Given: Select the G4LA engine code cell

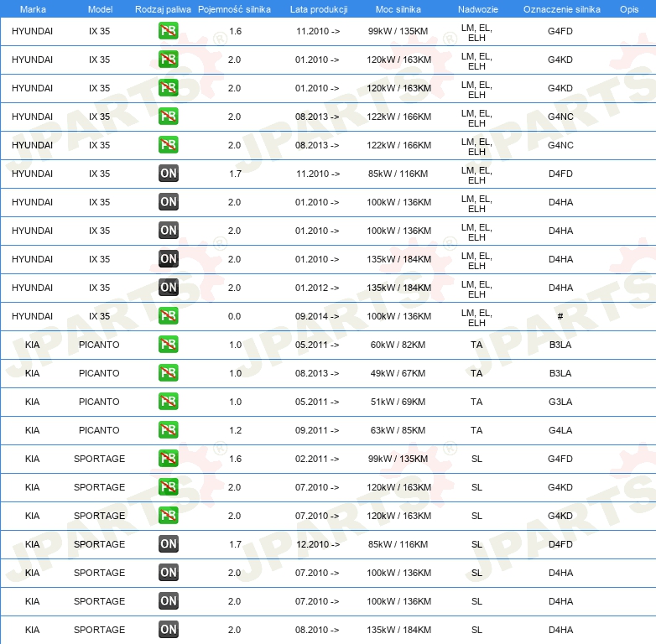Looking at the screenshot, I should coord(560,430).
